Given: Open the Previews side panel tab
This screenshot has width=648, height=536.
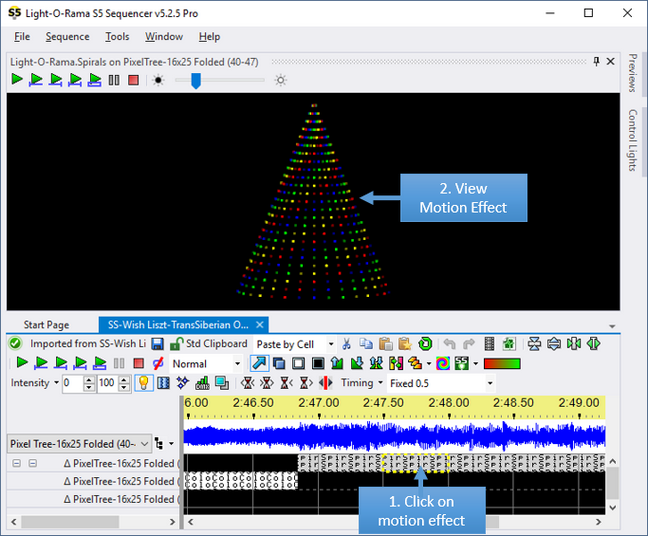Looking at the screenshot, I should coord(632,73).
